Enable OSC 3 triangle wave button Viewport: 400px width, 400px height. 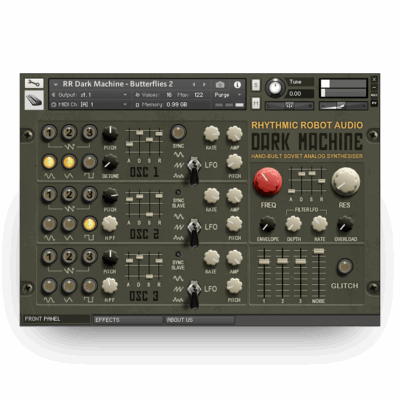(69, 286)
